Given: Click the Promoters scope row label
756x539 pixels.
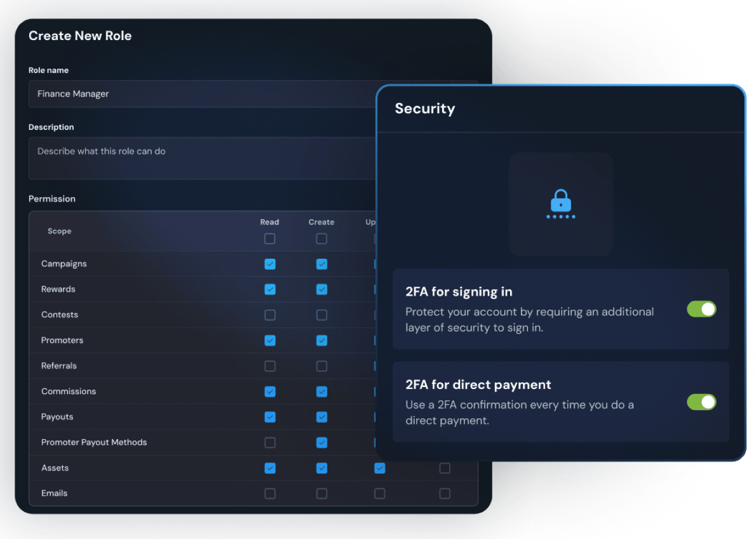Looking at the screenshot, I should 62,340.
